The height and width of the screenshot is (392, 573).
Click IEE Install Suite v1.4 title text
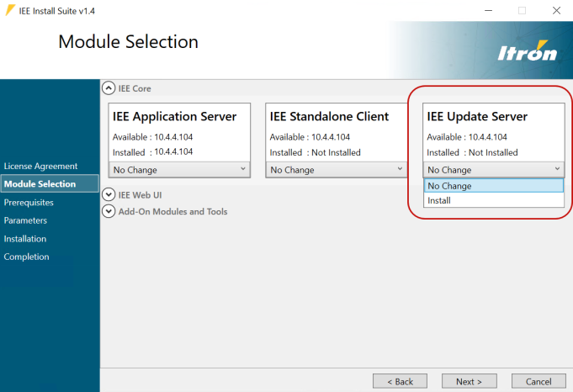point(56,11)
